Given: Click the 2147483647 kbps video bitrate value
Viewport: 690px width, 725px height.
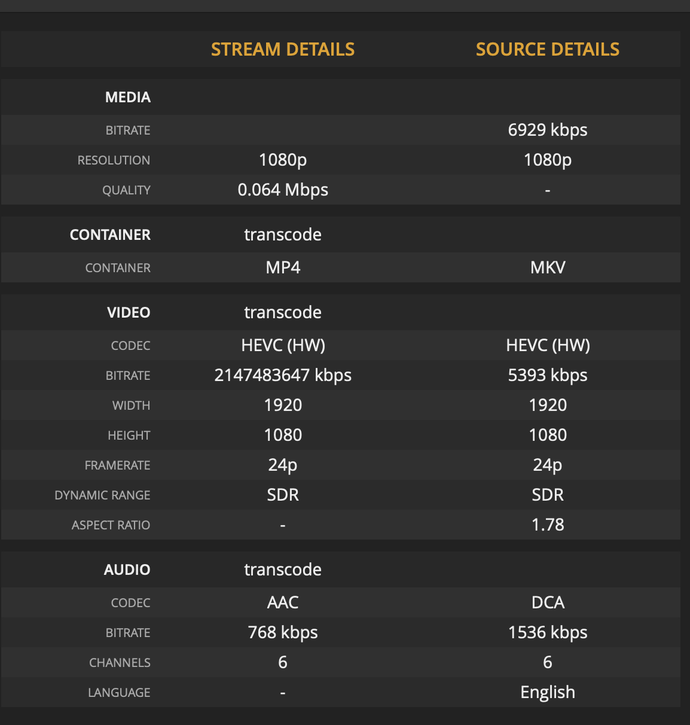Looking at the screenshot, I should [x=283, y=375].
